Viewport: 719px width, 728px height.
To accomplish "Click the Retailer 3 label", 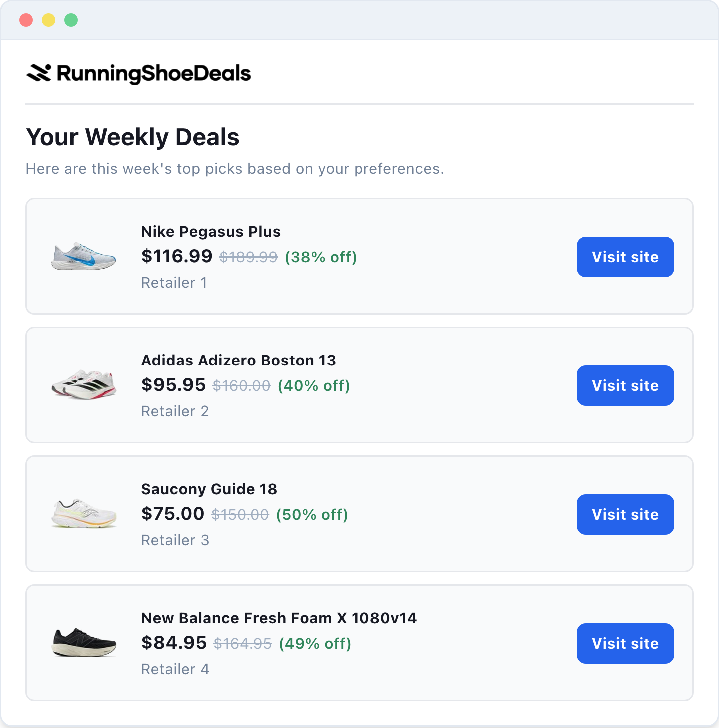I will (175, 540).
